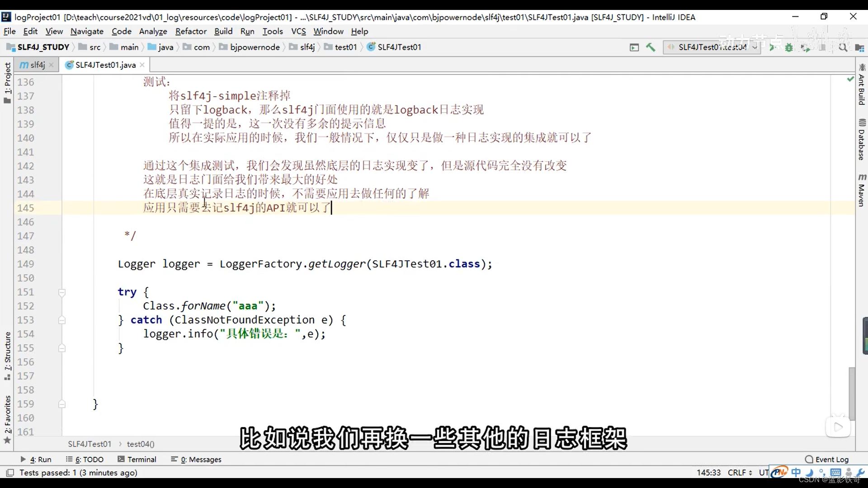Open the Code menu
The image size is (868, 488).
(x=122, y=31)
